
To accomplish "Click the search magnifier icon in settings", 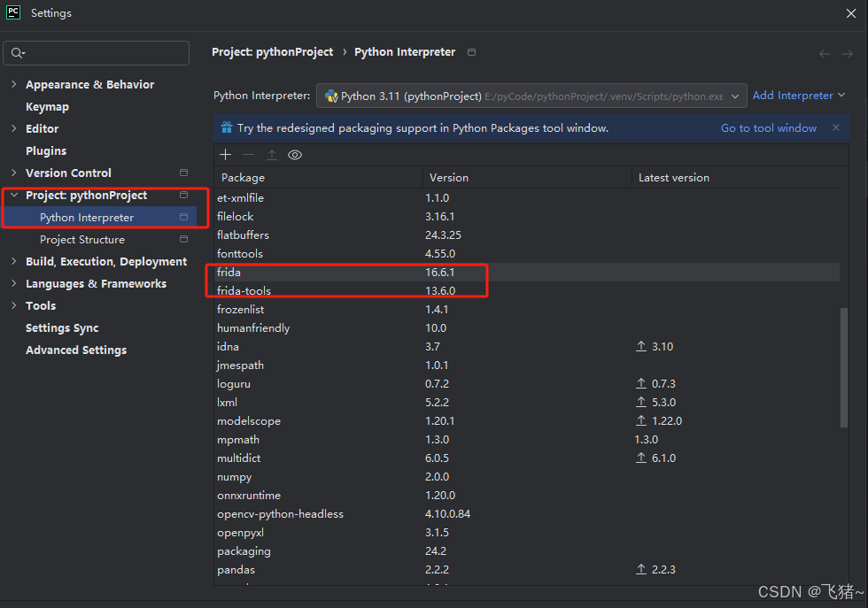I will (18, 53).
